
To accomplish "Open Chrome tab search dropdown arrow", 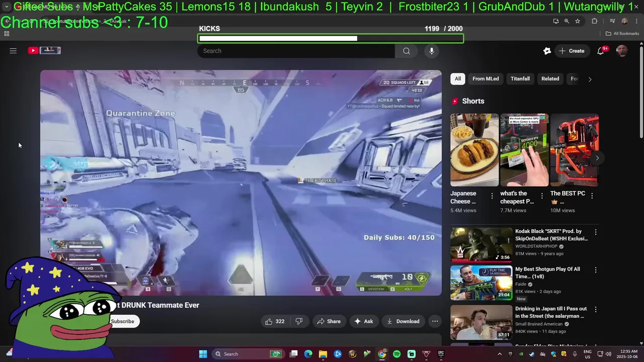I will [7, 7].
